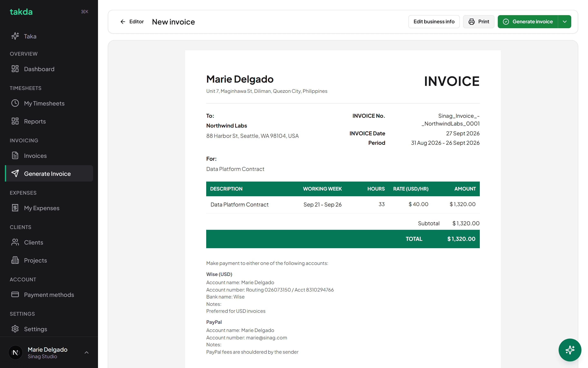The width and height of the screenshot is (588, 368).
Task: Click the Invoices document icon
Action: point(15,156)
